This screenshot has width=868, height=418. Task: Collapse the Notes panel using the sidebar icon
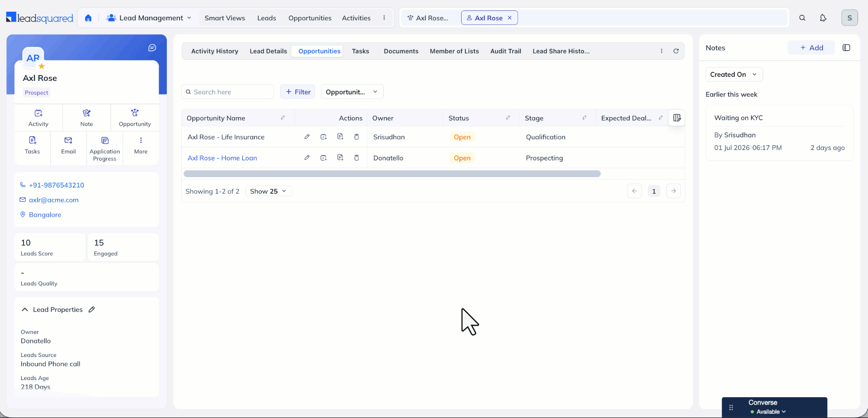(x=846, y=48)
